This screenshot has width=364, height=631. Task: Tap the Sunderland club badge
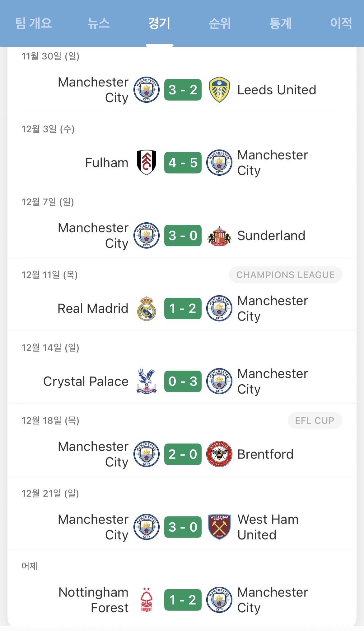pyautogui.click(x=219, y=236)
